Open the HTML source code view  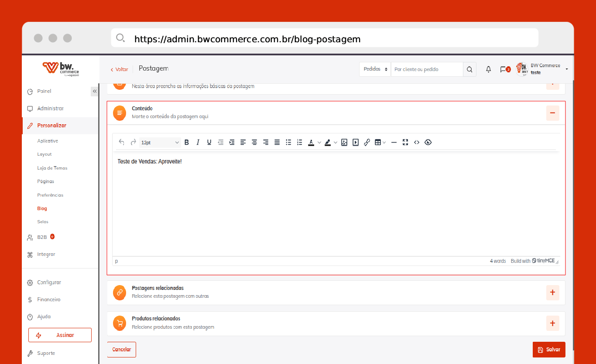[417, 142]
